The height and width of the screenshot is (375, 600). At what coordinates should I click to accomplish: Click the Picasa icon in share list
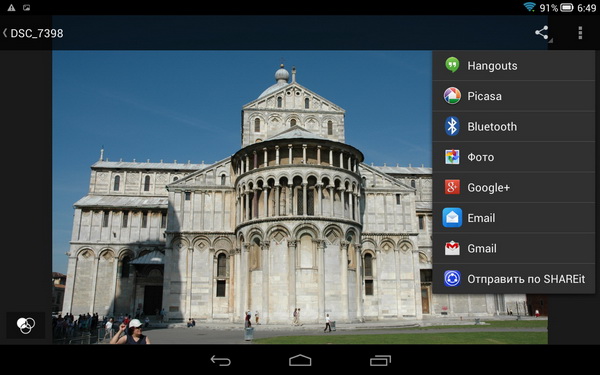(x=452, y=96)
